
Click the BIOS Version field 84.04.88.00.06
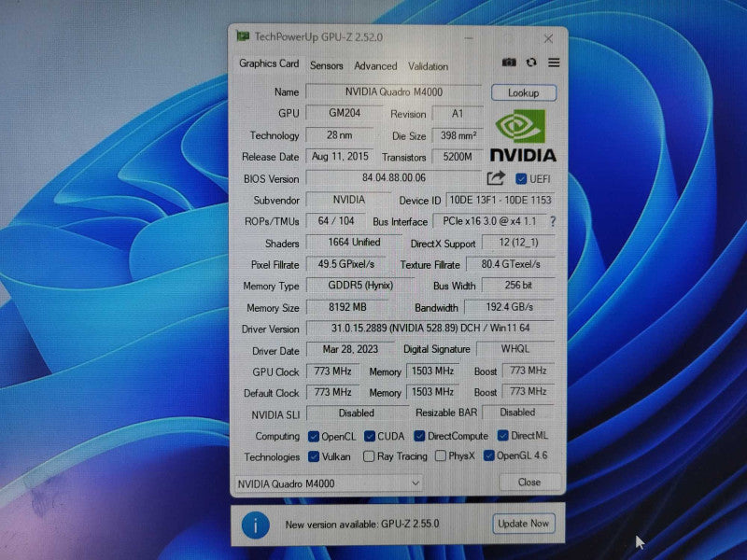pyautogui.click(x=393, y=177)
